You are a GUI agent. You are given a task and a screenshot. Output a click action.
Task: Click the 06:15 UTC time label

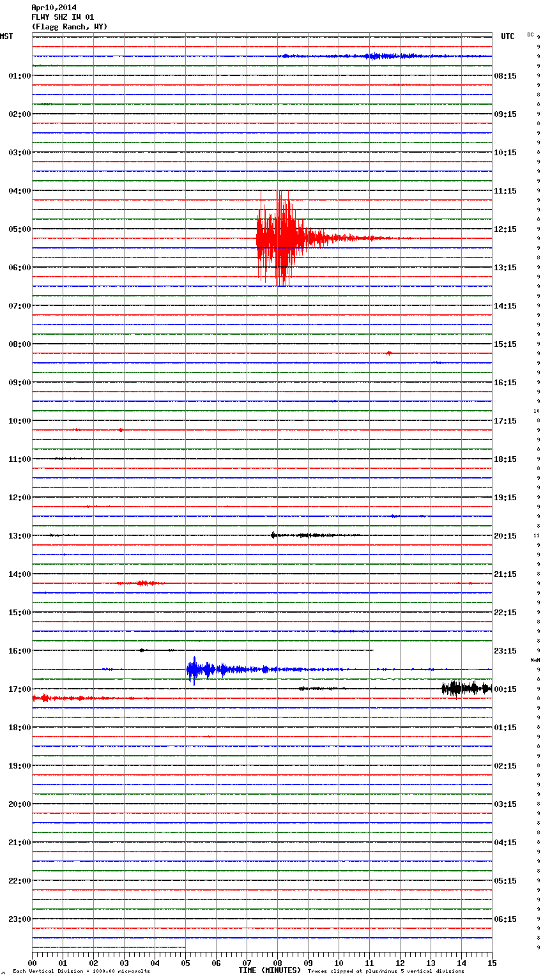point(505,919)
